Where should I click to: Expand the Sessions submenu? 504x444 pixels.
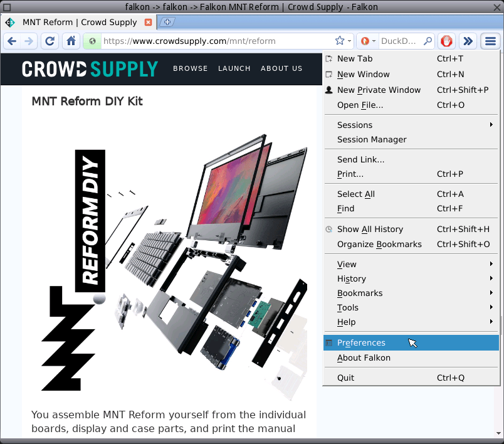click(x=411, y=125)
